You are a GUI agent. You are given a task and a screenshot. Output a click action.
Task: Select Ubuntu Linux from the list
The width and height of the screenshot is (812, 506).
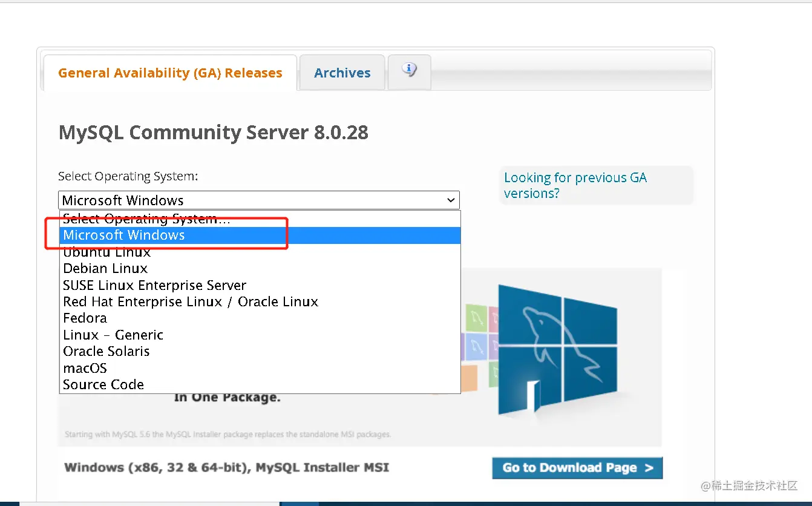click(x=260, y=252)
